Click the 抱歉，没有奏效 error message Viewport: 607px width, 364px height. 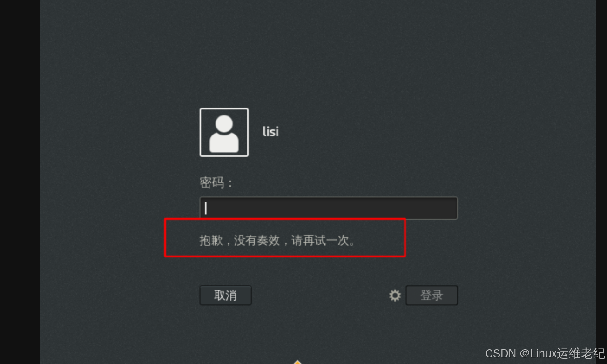click(239, 240)
